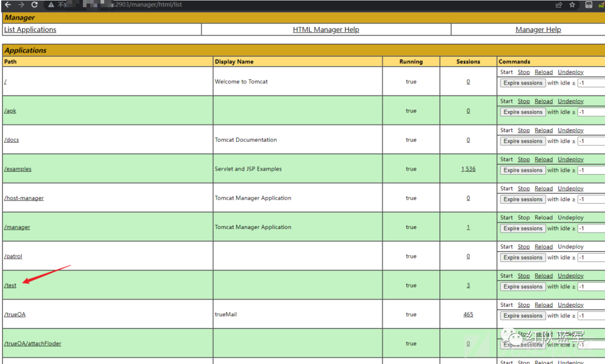Open List Applications link
Image resolution: width=605 pixels, height=364 pixels.
tap(30, 30)
